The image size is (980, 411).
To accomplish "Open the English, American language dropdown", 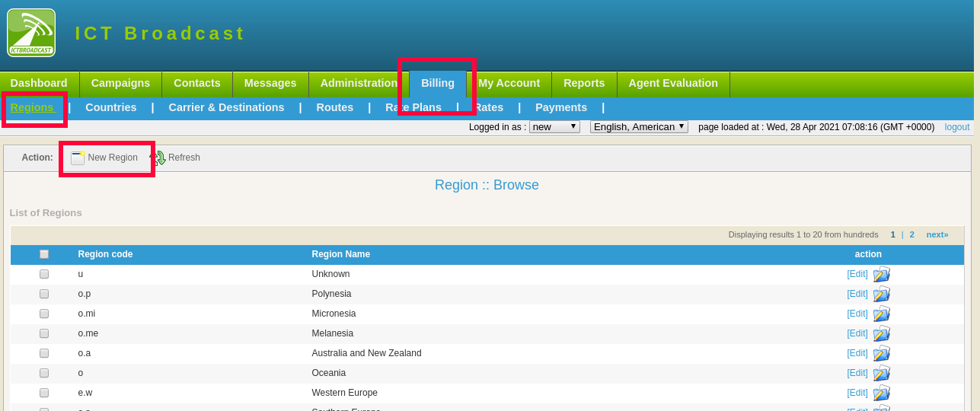I will [x=639, y=127].
